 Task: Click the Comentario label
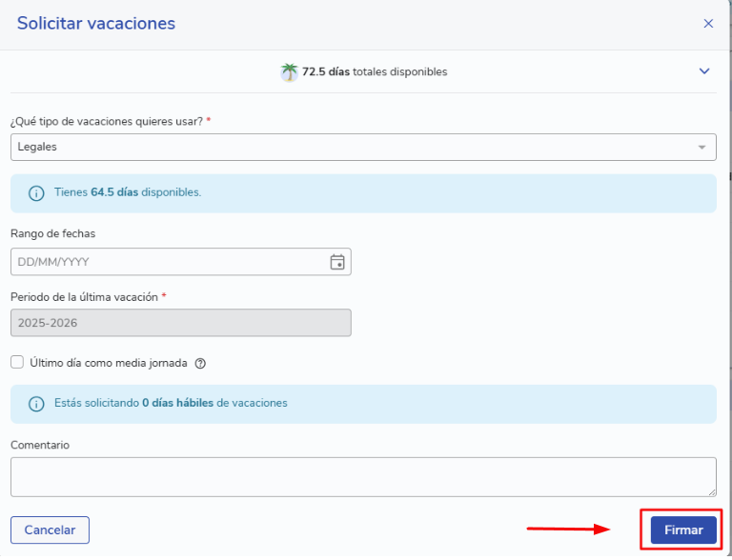(40, 445)
